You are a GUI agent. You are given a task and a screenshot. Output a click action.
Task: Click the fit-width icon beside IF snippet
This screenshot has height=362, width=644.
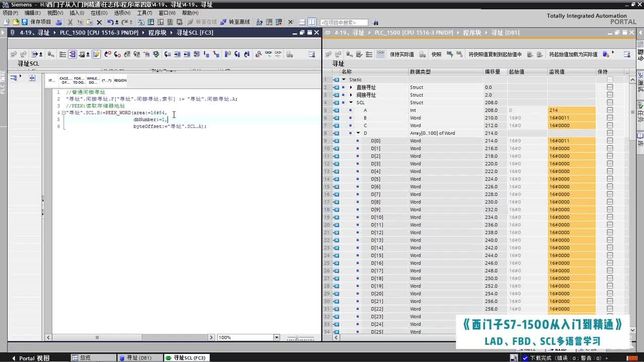(x=32, y=78)
